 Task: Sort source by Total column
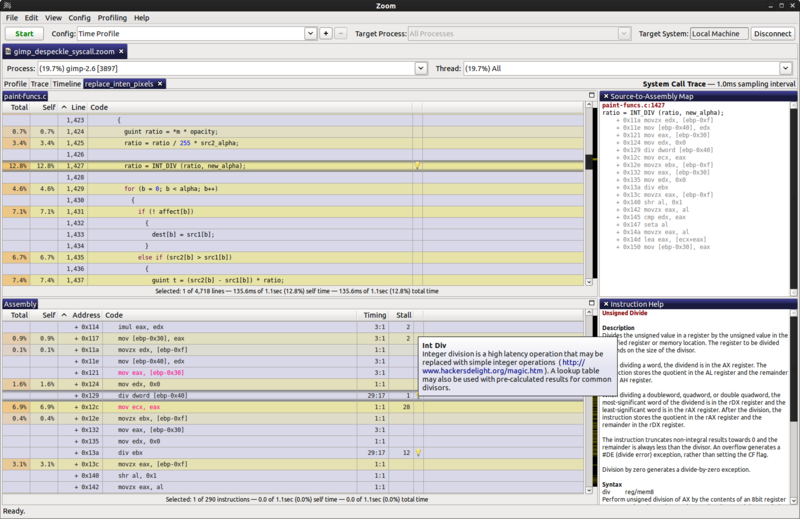(x=19, y=107)
